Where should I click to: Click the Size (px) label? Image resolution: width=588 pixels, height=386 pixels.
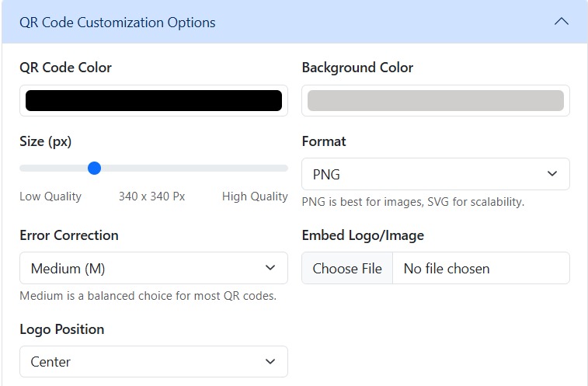click(45, 142)
